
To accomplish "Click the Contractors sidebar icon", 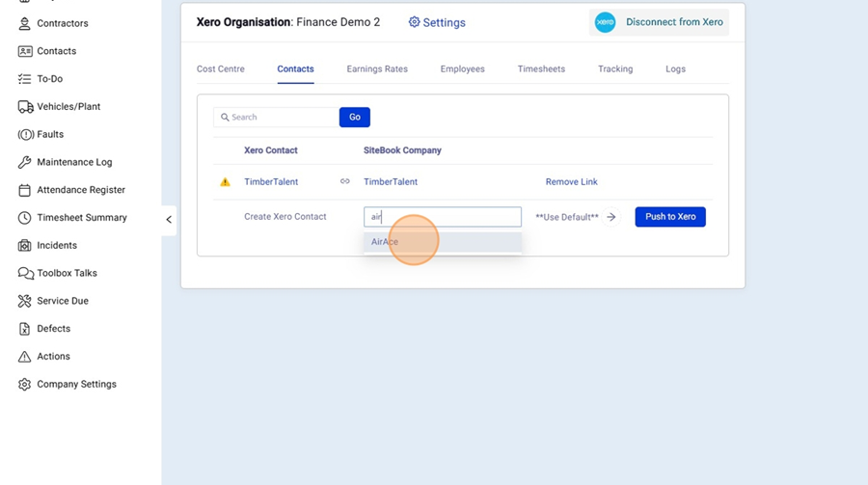I will (25, 23).
